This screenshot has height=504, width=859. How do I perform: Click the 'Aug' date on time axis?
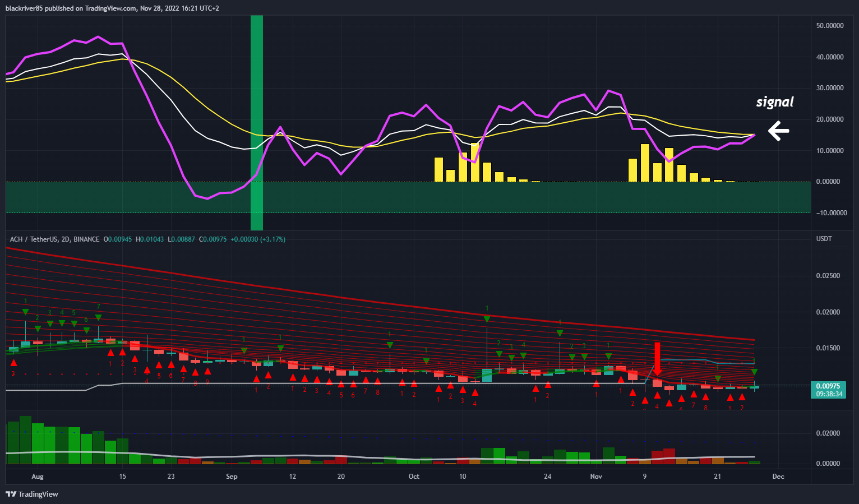click(38, 477)
